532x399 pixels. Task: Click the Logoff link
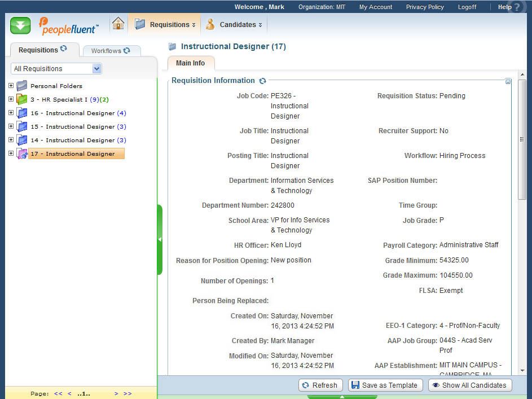[467, 7]
